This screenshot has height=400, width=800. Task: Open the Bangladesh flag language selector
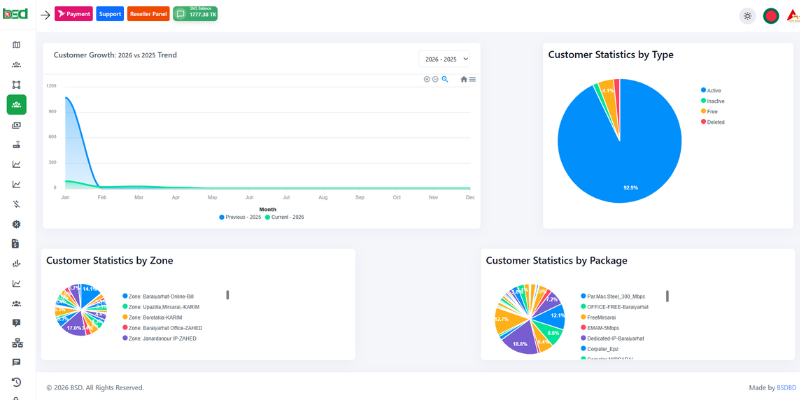[771, 16]
